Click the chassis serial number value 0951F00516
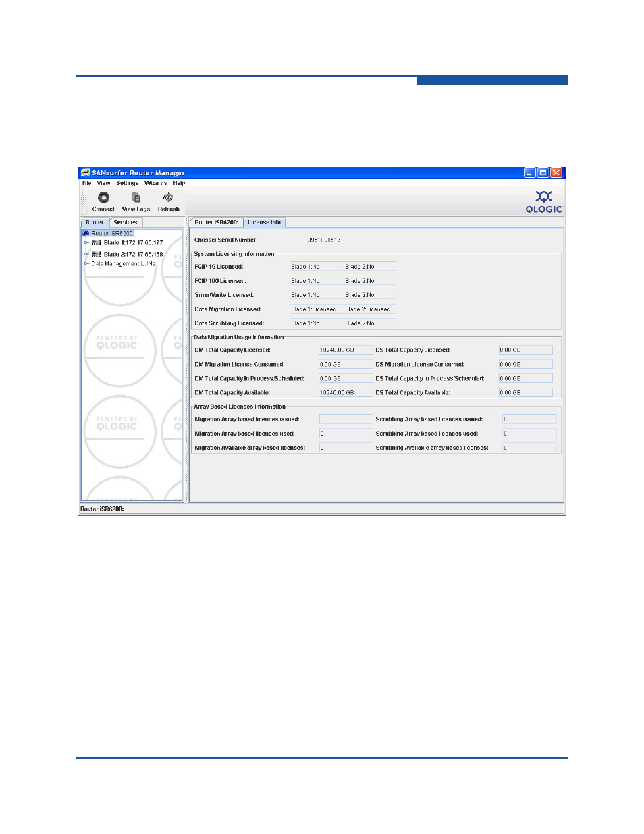The height and width of the screenshot is (834, 644). (324, 240)
